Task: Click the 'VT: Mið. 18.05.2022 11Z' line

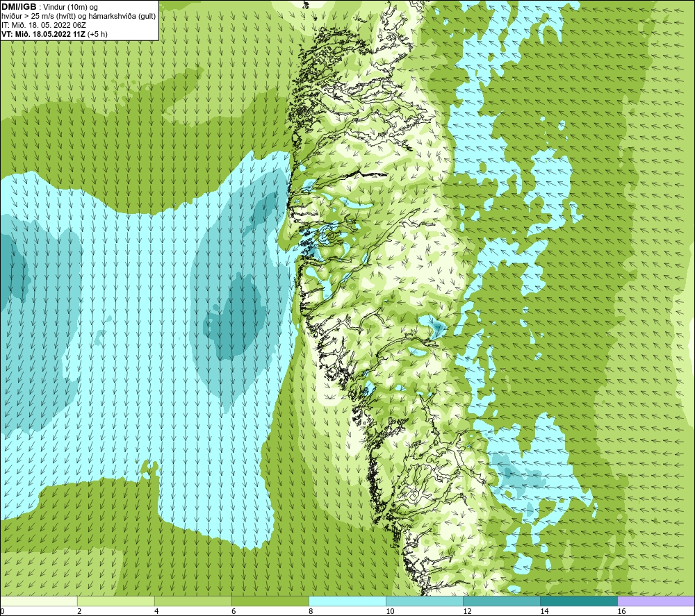Action: click(44, 34)
